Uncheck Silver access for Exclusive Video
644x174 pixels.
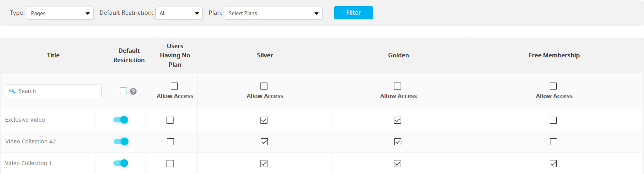pyautogui.click(x=264, y=120)
